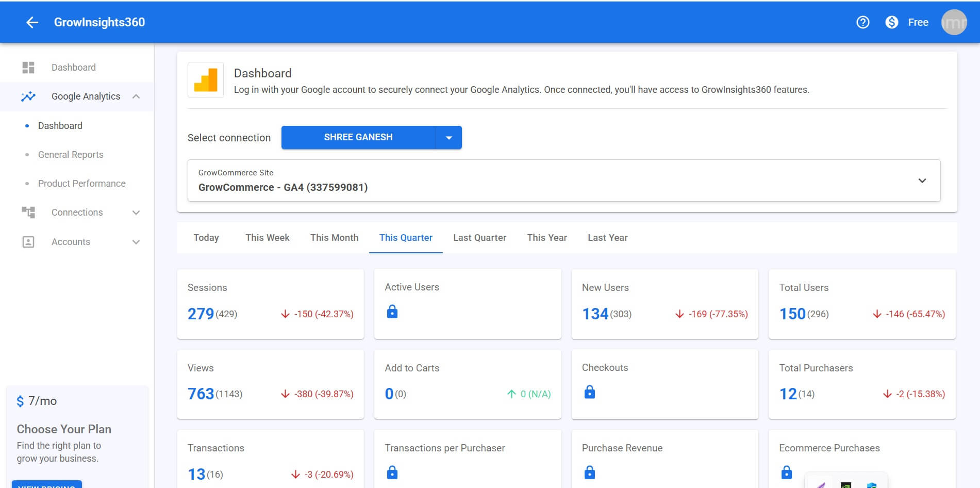
Task: Switch to the Last Year tab
Action: coord(608,238)
